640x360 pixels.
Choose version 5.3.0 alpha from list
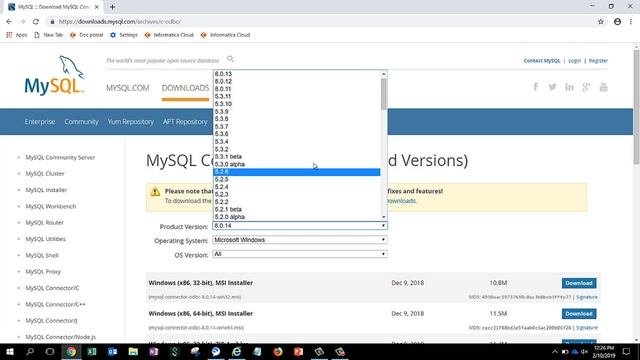click(297, 164)
